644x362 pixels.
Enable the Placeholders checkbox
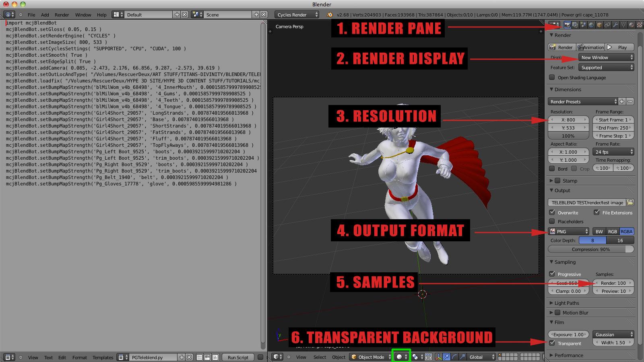click(552, 221)
